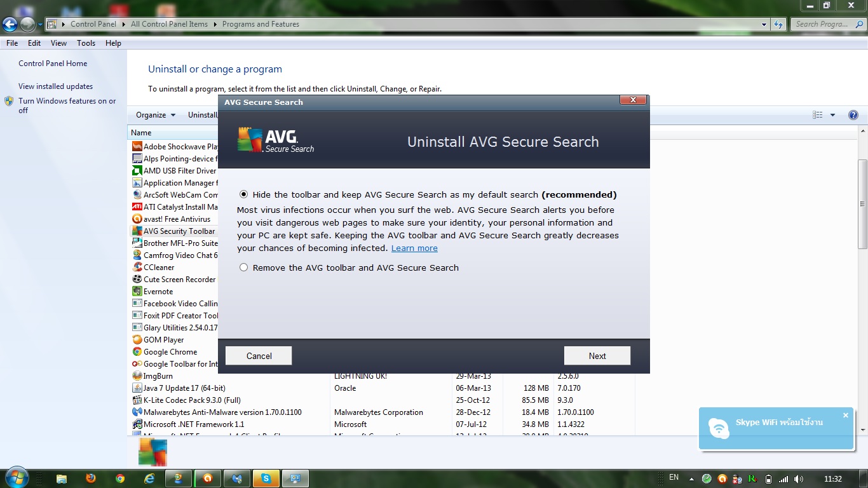Click the Next button in AVG dialog
Screen dimensions: 868x488
[x=597, y=356]
